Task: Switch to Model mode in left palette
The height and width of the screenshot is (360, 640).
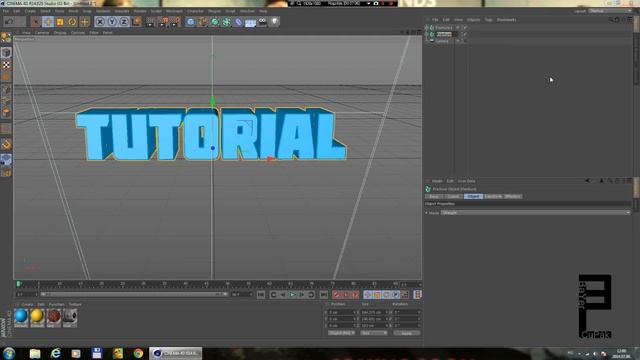Action: pos(6,52)
